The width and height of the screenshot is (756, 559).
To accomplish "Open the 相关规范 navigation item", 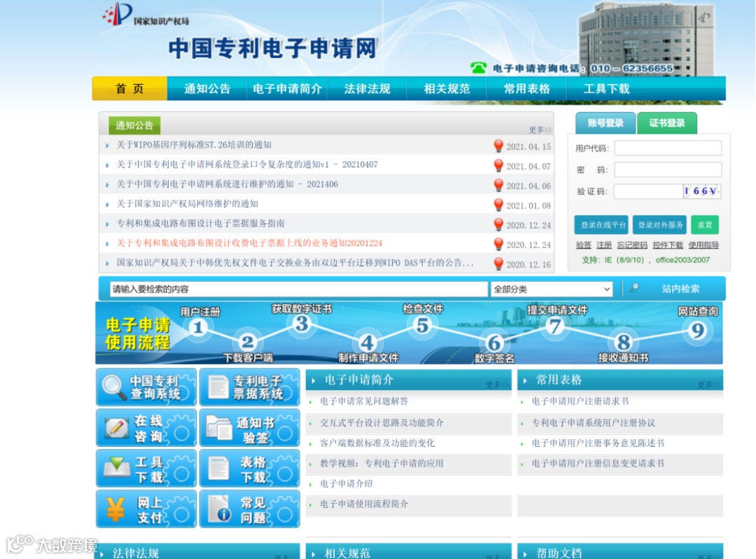I will [x=447, y=89].
